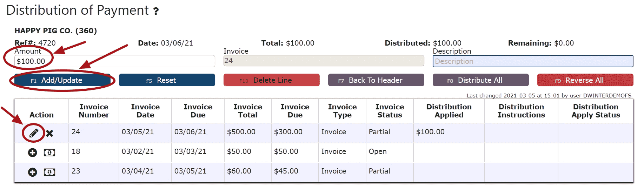
Task: Click the money bill icon for invoice 18
Action: coord(49,152)
